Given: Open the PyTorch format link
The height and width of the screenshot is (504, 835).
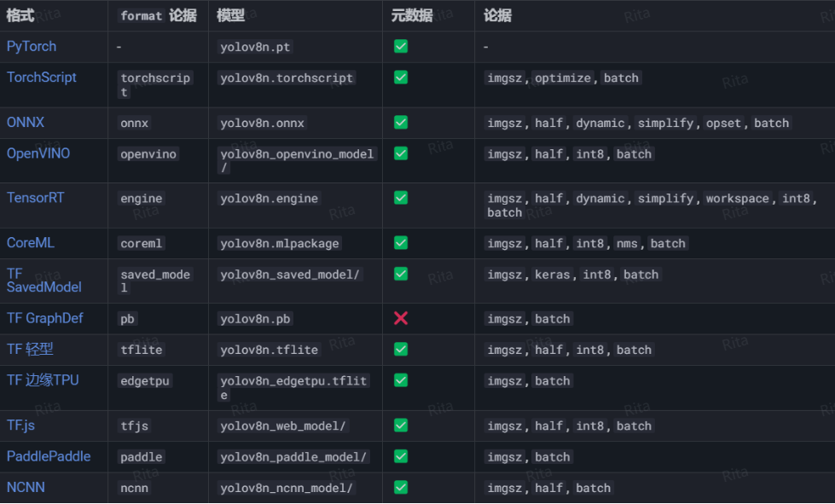Looking at the screenshot, I should (32, 46).
